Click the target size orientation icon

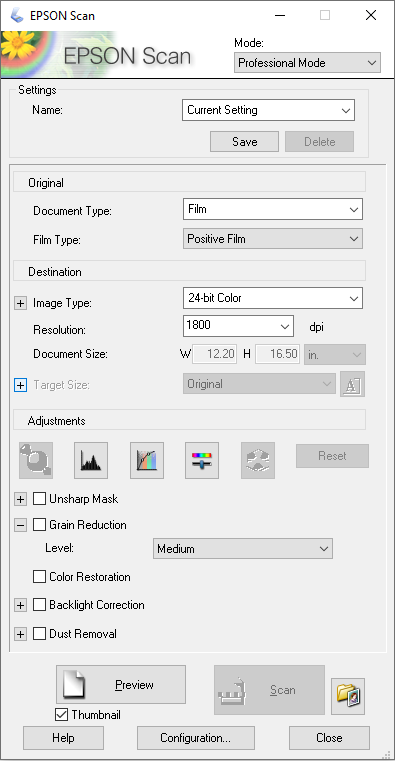tap(352, 384)
